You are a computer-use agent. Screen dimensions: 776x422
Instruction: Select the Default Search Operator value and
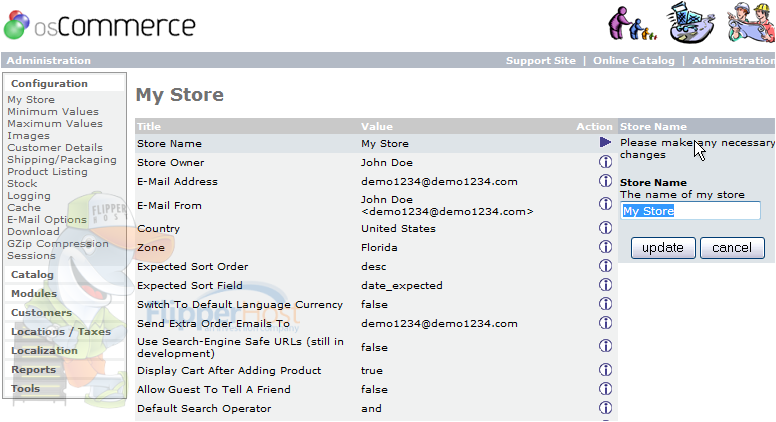[371, 409]
